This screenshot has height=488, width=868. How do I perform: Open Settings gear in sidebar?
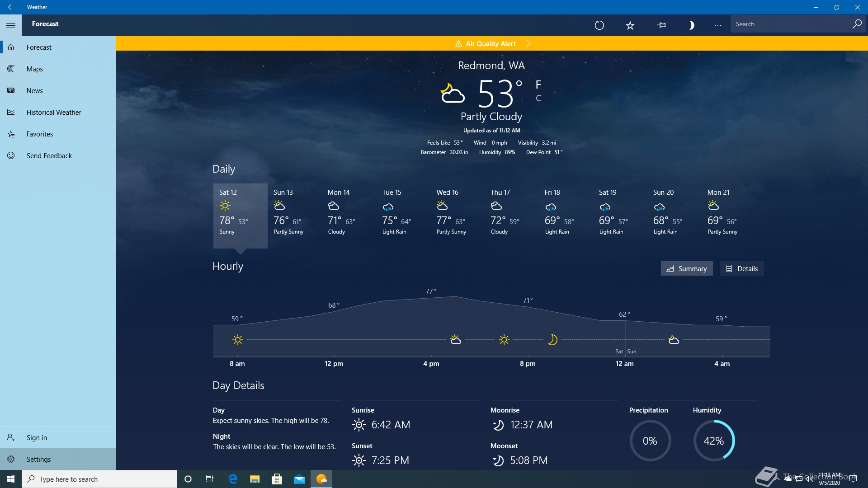(x=11, y=460)
